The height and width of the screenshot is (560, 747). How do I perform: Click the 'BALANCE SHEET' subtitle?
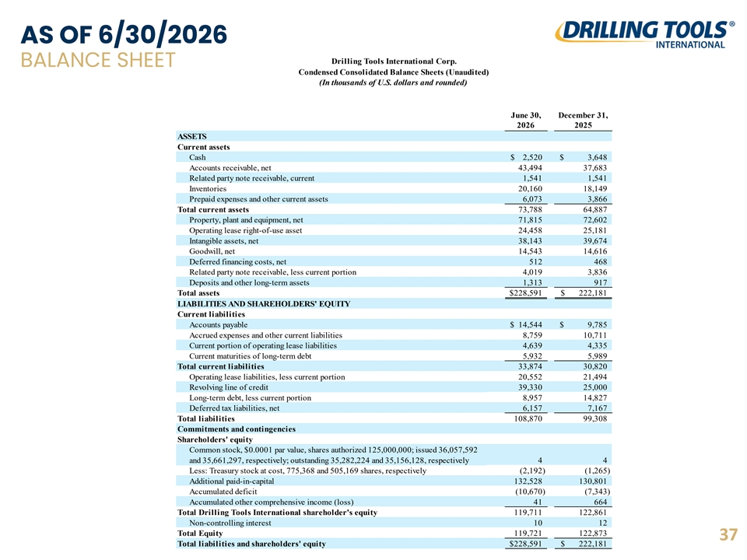click(x=98, y=61)
